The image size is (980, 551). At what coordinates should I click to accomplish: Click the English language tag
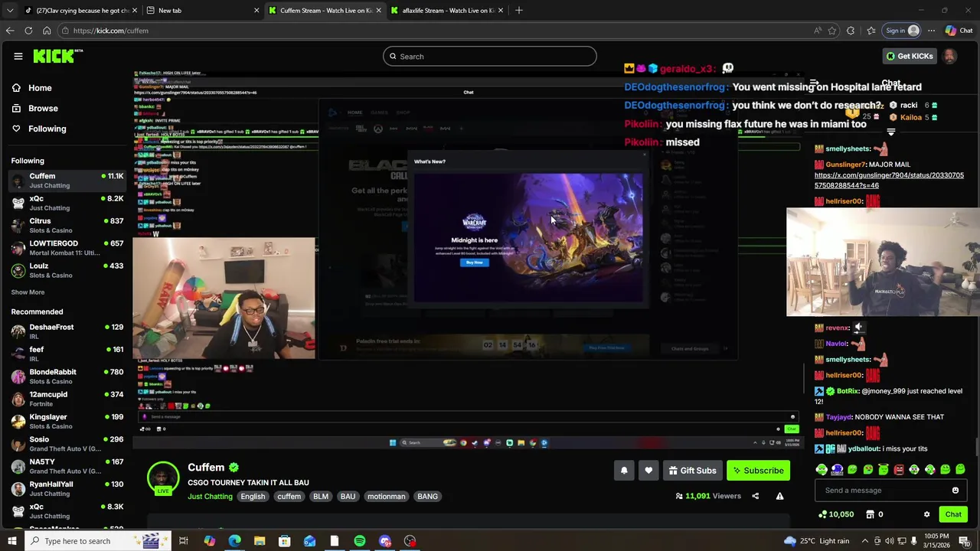pyautogui.click(x=253, y=497)
